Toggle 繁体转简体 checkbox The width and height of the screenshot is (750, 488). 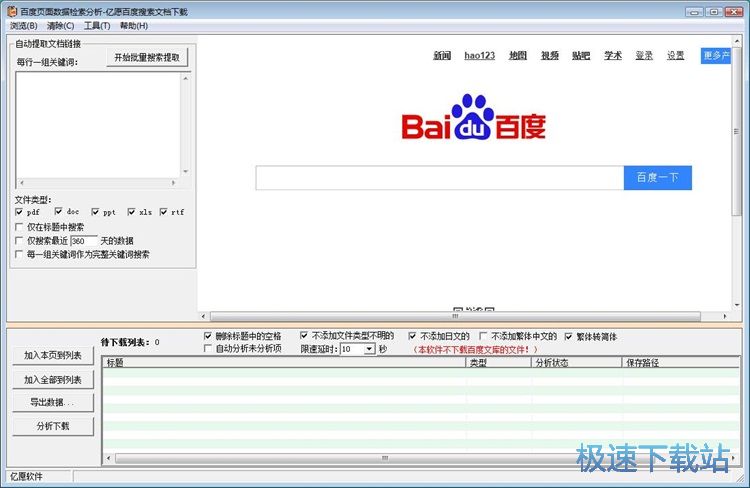point(569,336)
